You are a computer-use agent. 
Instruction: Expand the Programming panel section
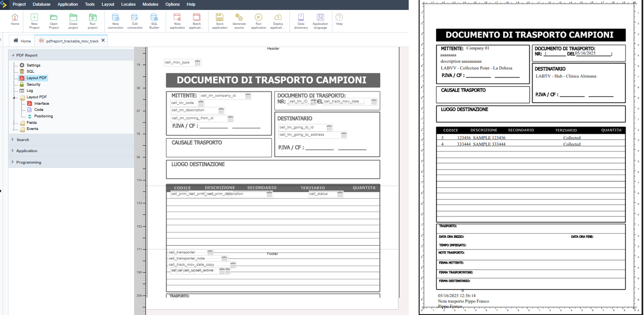29,162
